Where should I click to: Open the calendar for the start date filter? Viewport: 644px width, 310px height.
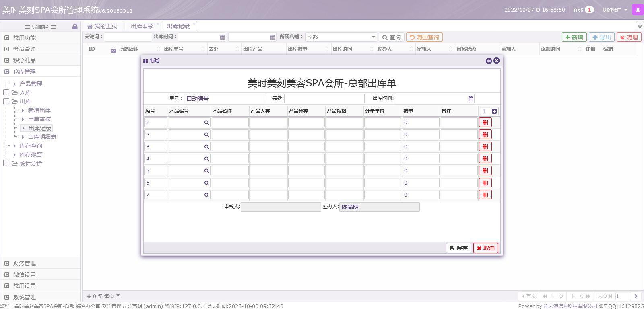pyautogui.click(x=222, y=37)
